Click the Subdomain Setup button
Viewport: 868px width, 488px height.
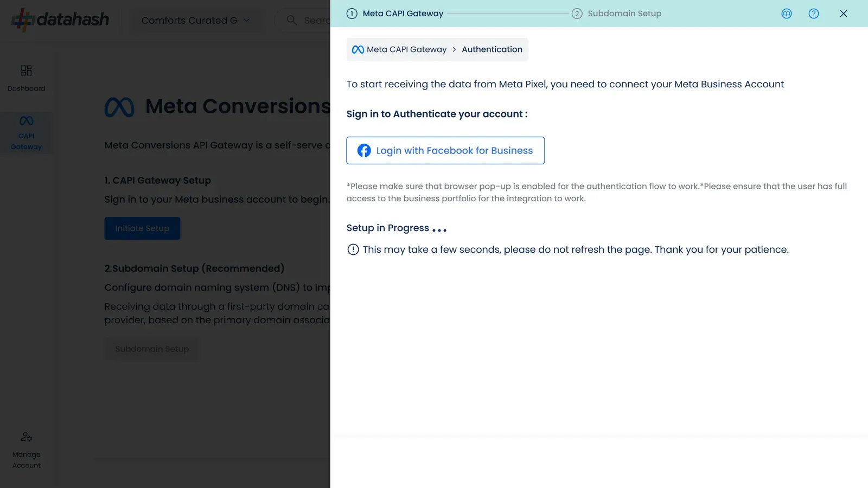[x=151, y=349]
